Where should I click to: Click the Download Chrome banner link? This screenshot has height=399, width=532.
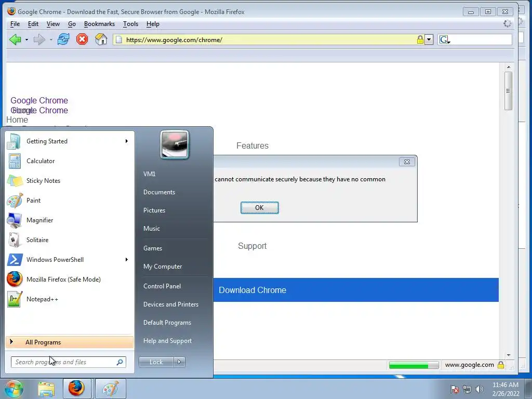(252, 290)
